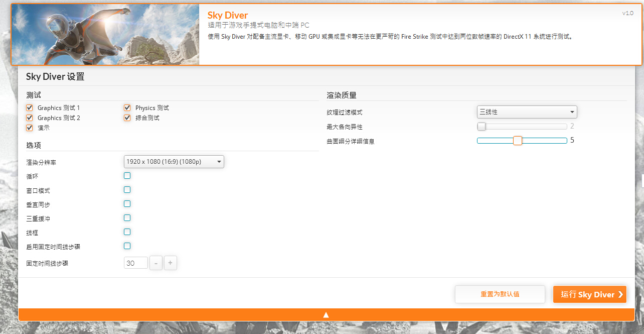Click the Sky Diver 设置 heading
This screenshot has height=334, width=644.
click(x=55, y=77)
